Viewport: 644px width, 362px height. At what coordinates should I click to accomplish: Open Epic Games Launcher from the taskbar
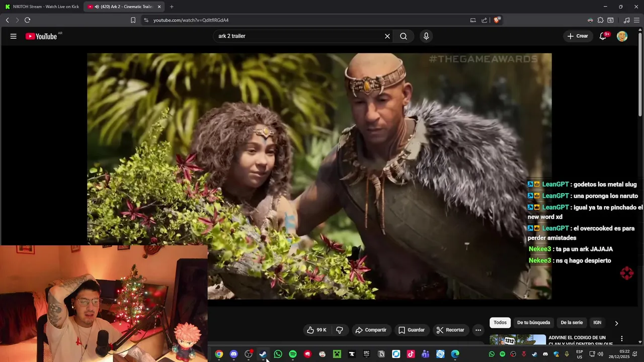366,354
